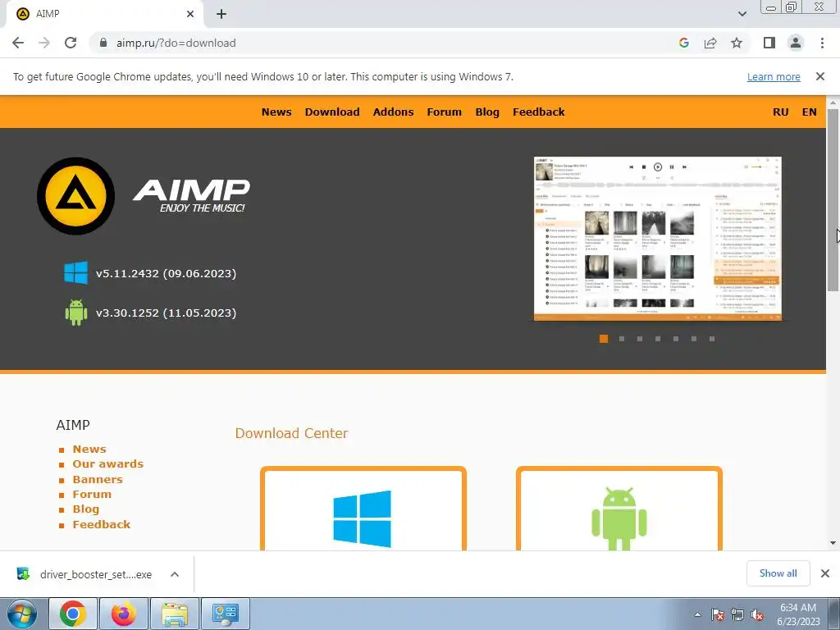840x630 pixels.
Task: Select the first orange slideshow dot
Action: 603,339
